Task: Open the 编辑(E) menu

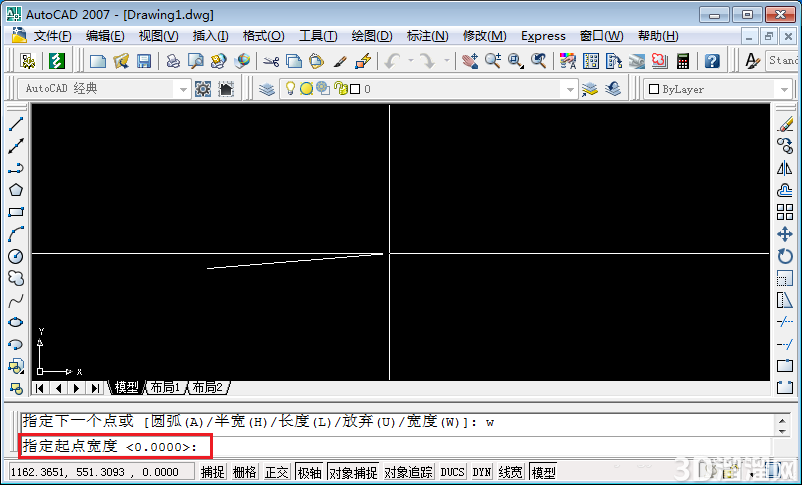Action: pyautogui.click(x=105, y=36)
